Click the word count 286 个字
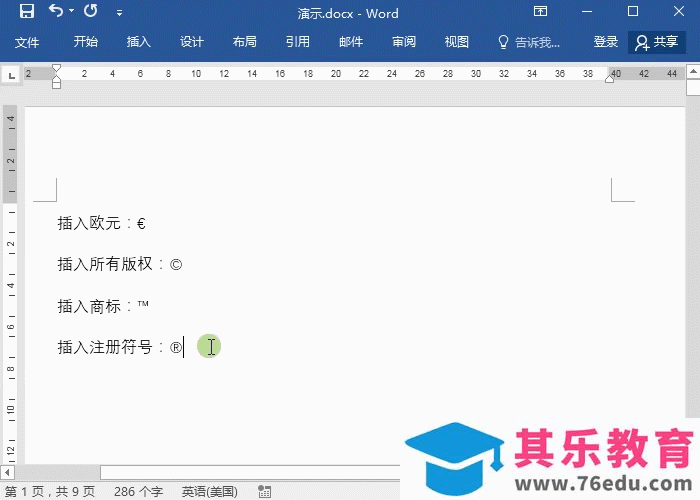 tap(138, 492)
